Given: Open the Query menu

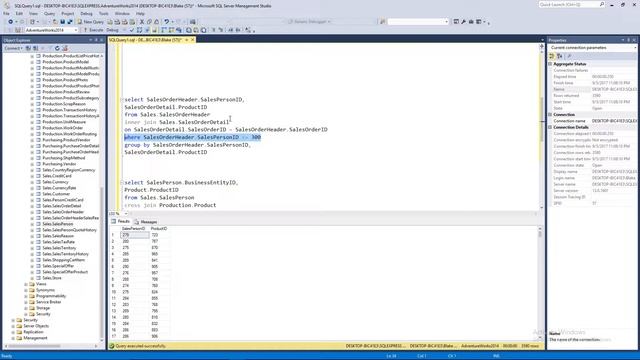Looking at the screenshot, I should point(49,13).
